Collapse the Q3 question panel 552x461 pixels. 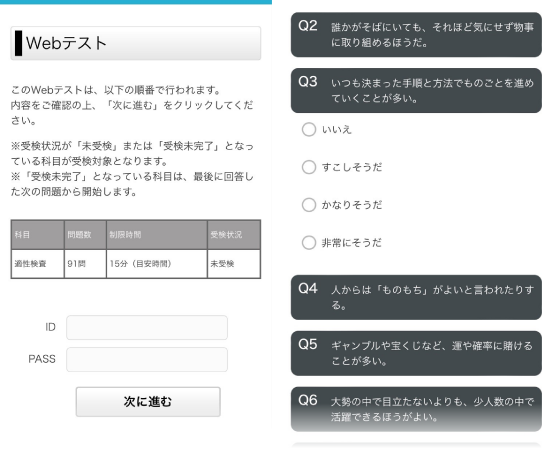[x=416, y=90]
